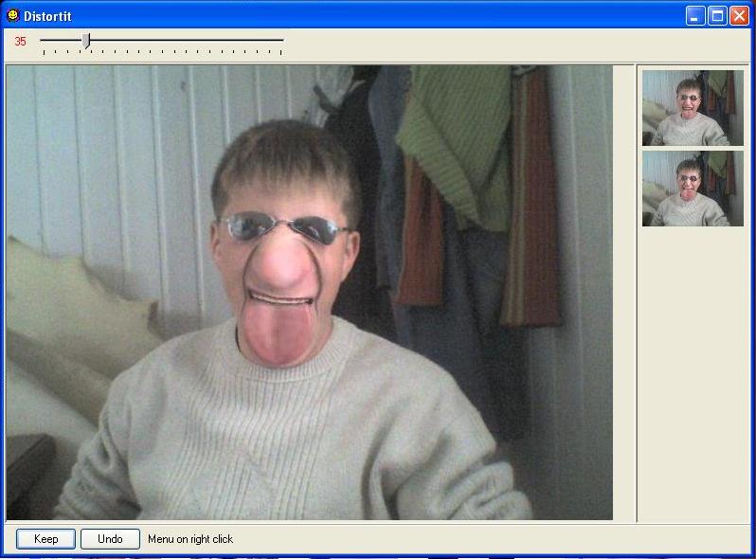Close the Distortit window
Viewport: 756px width, 559px height.
tap(739, 16)
